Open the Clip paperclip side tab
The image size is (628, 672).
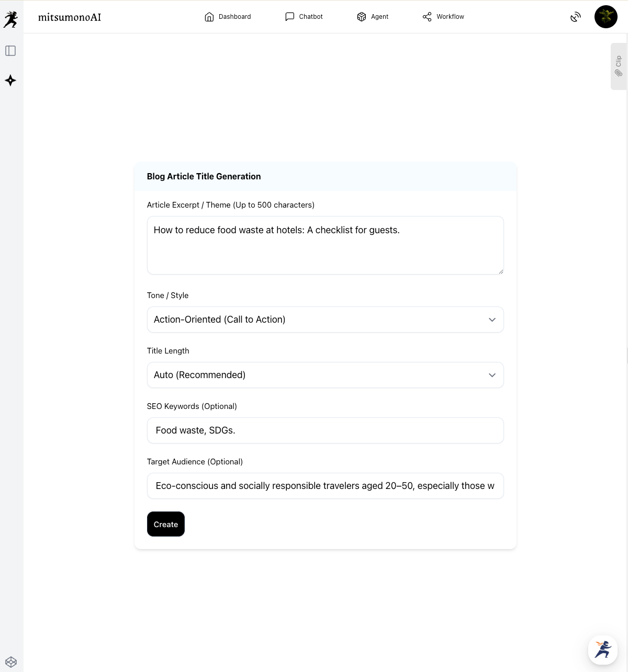click(619, 66)
